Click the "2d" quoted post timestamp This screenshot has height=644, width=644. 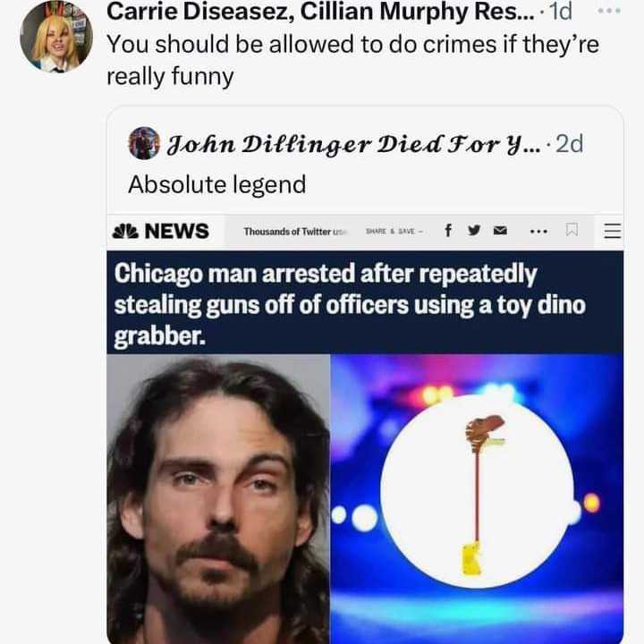coord(569,143)
